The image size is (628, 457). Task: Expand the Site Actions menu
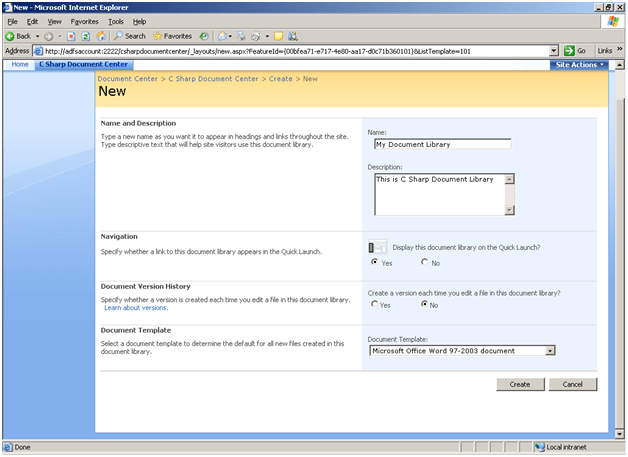pos(579,65)
